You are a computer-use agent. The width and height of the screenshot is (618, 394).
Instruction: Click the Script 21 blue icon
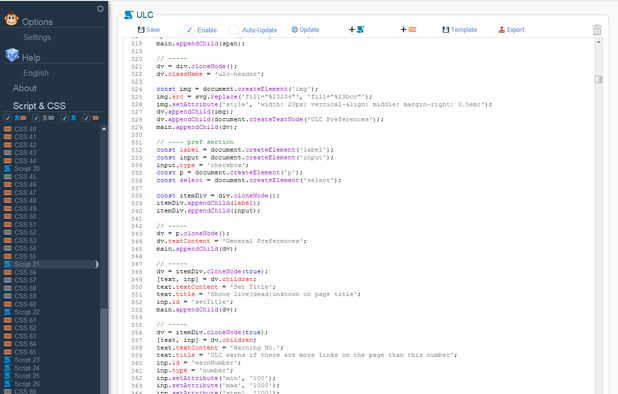coord(7,264)
